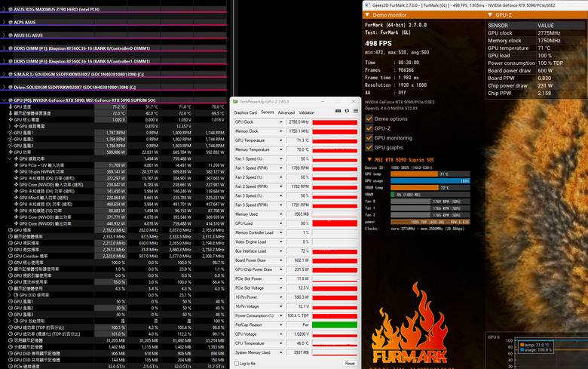Click the chip icon beside ASUS EC: ASUS
The width and height of the screenshot is (588, 369).
11,35
